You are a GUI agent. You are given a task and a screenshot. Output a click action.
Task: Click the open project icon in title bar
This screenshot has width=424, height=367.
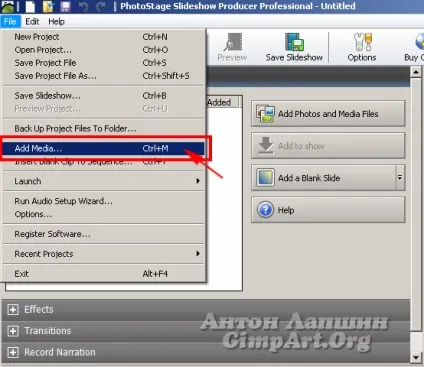click(x=49, y=6)
